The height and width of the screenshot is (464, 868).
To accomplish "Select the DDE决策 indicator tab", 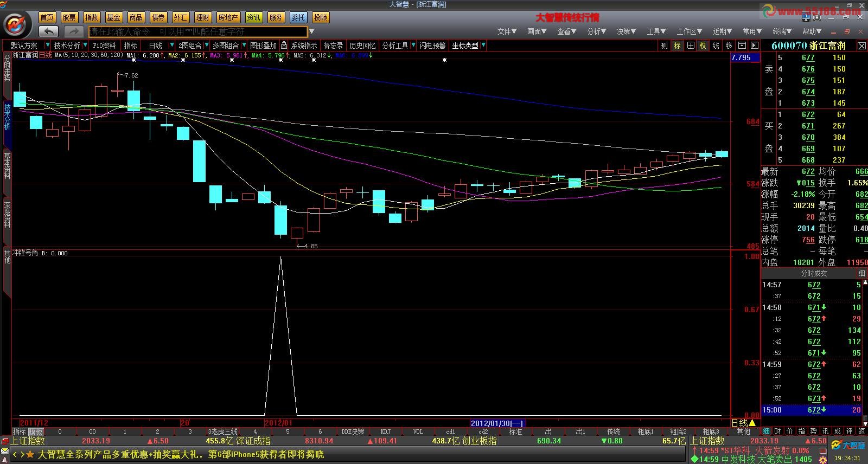I will [x=353, y=432].
